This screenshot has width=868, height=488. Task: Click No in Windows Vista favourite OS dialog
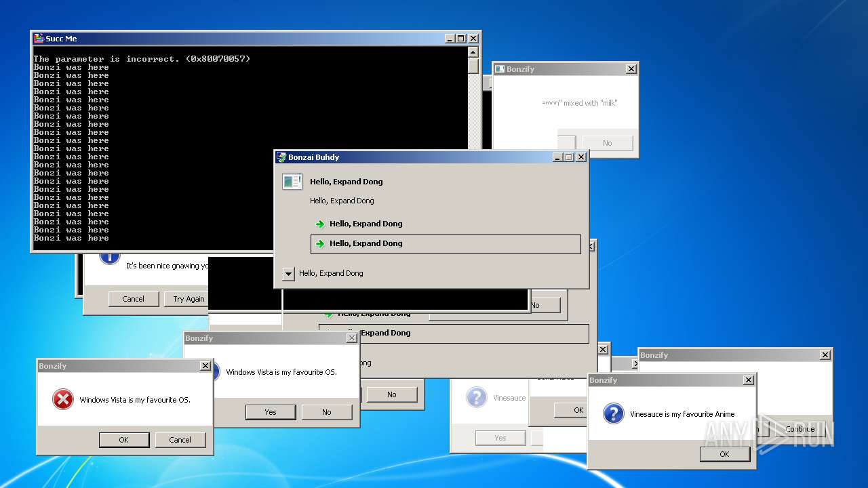(x=327, y=412)
